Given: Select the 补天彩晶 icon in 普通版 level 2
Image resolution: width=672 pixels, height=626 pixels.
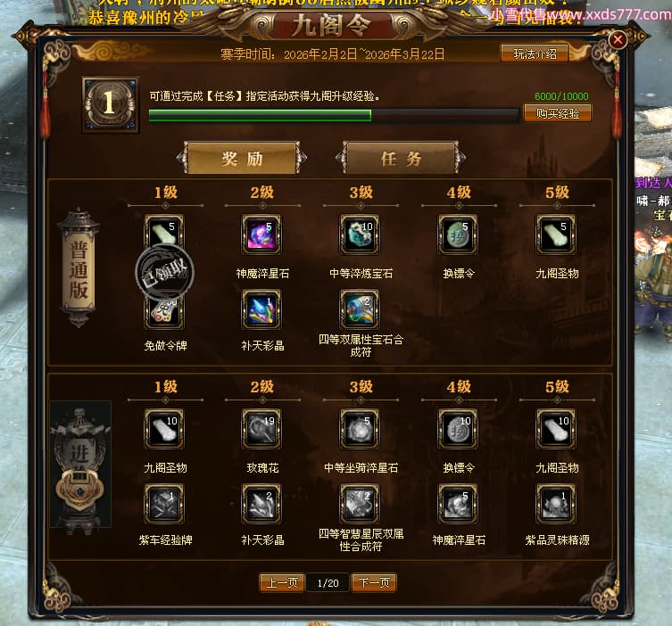Looking at the screenshot, I should pos(261,309).
